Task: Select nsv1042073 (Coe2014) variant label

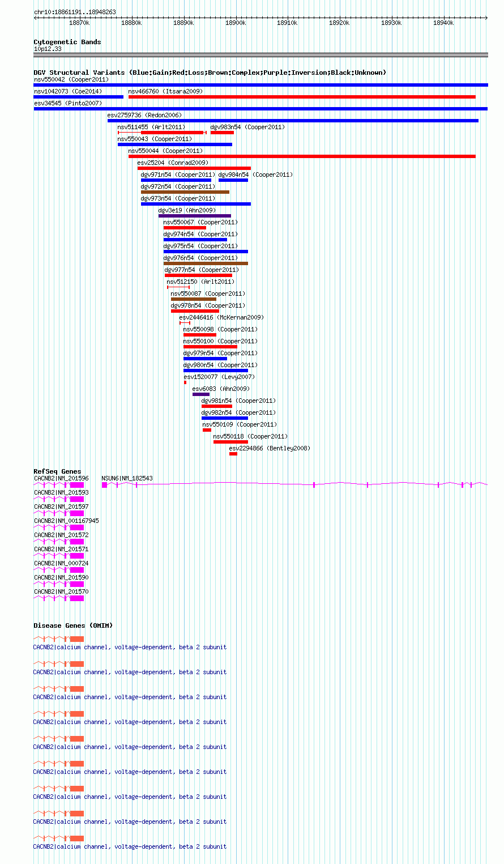Action: [67, 91]
